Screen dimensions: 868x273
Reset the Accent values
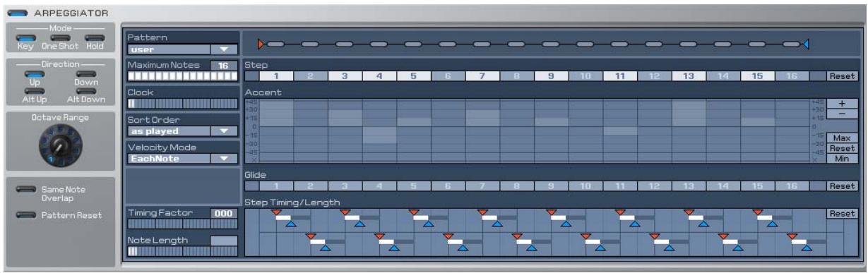click(842, 148)
